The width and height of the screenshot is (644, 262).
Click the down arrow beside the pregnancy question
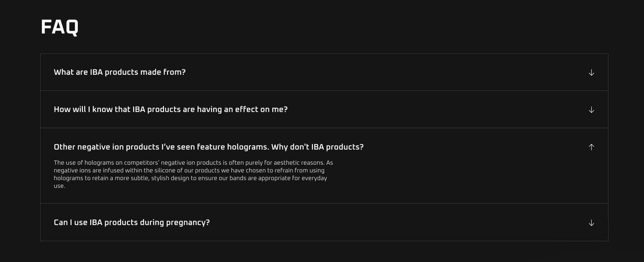[x=591, y=223]
